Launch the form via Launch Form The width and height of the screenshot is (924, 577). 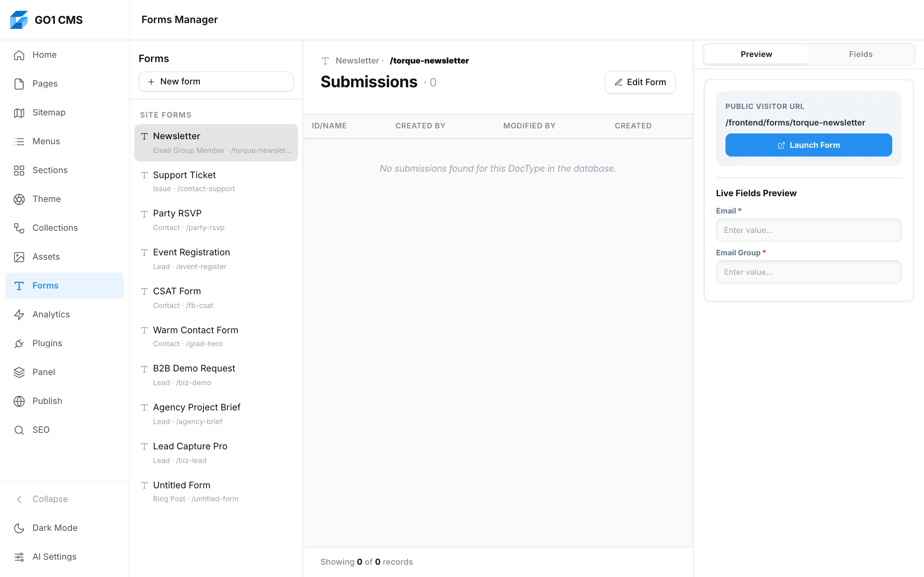pyautogui.click(x=808, y=145)
